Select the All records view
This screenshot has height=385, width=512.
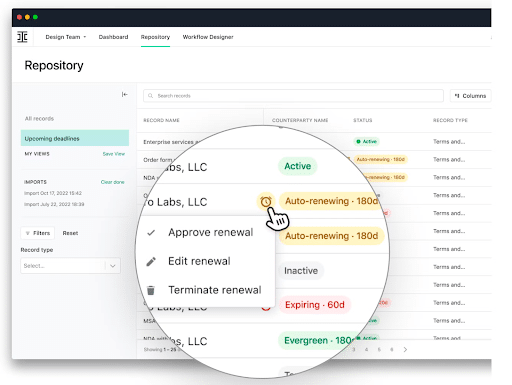click(39, 118)
